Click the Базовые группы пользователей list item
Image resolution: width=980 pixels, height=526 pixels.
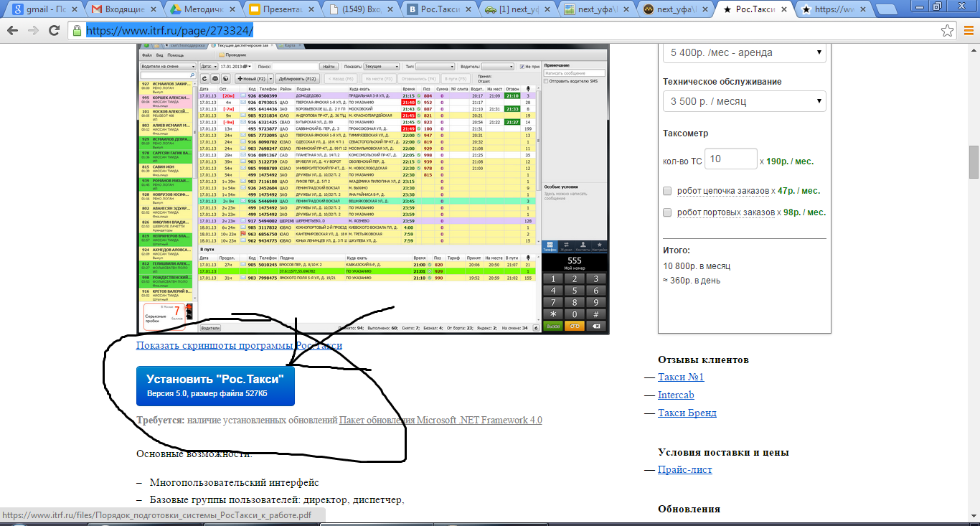[x=277, y=500]
